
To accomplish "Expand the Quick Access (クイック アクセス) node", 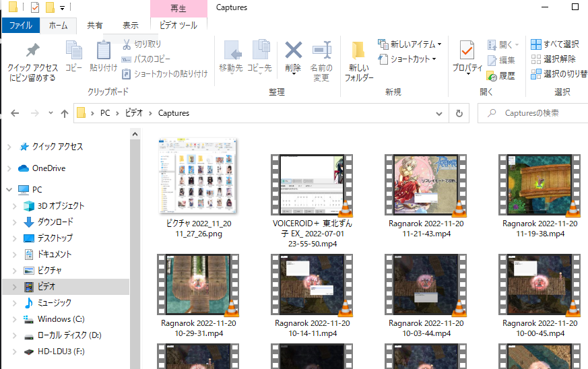I will (9, 147).
